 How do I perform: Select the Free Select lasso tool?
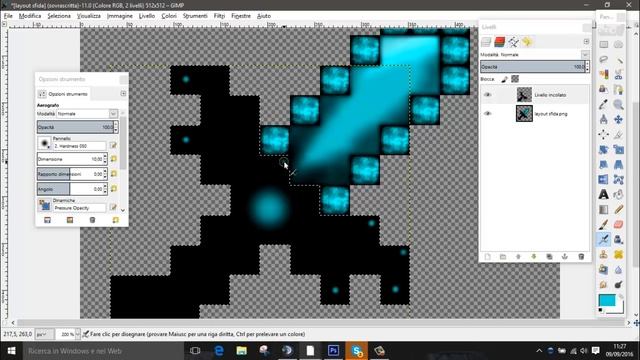point(604,60)
